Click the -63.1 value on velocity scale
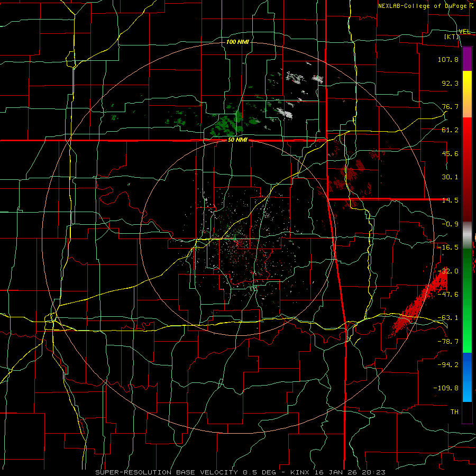Viewport: 476px width, 476px height. 448,318
